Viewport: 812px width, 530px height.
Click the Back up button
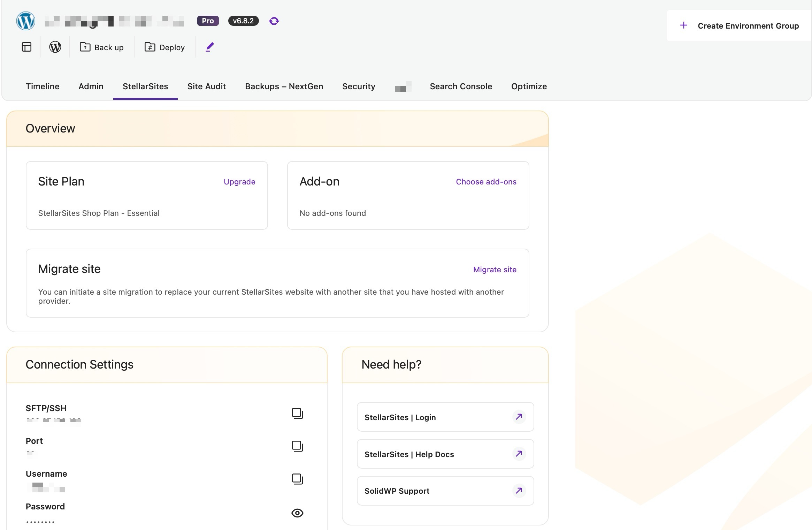[102, 47]
